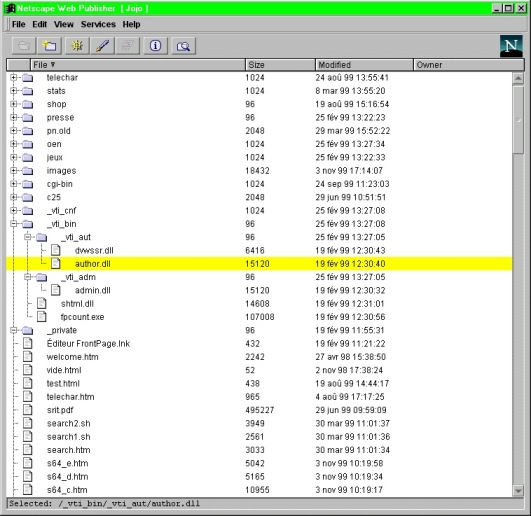The width and height of the screenshot is (531, 516).
Task: Click the Netscape Web Publisher title bar icon
Action: point(10,8)
